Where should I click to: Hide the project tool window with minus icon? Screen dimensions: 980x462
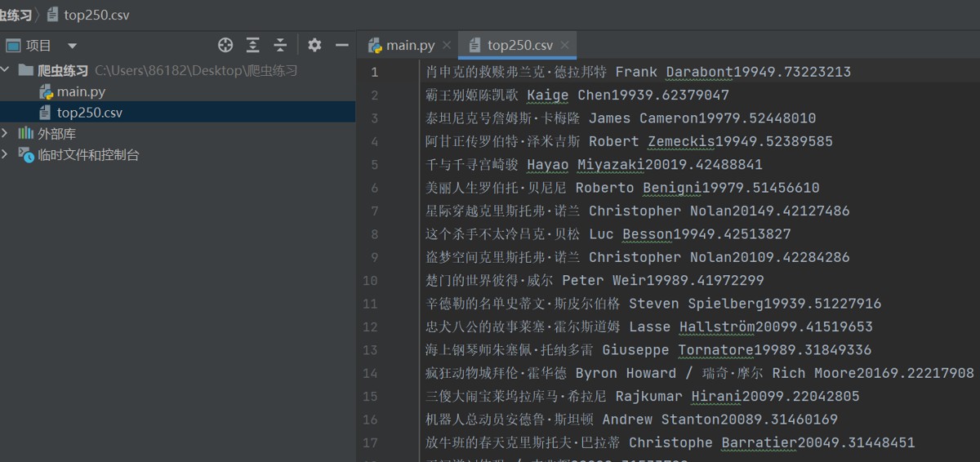342,45
